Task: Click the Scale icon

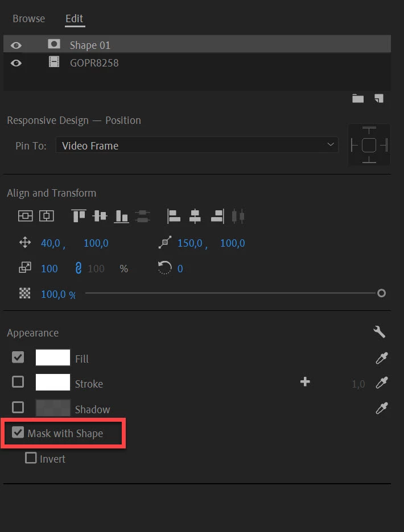Action: [25, 268]
